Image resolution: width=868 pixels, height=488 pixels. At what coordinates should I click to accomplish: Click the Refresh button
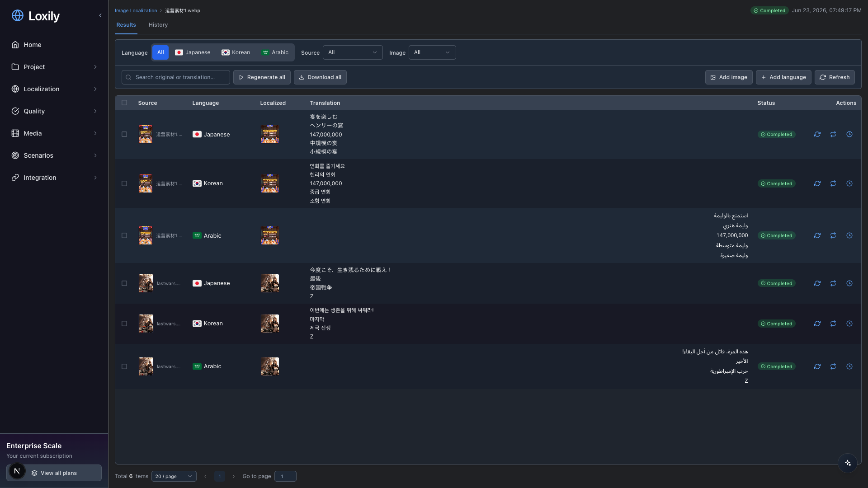(x=835, y=77)
